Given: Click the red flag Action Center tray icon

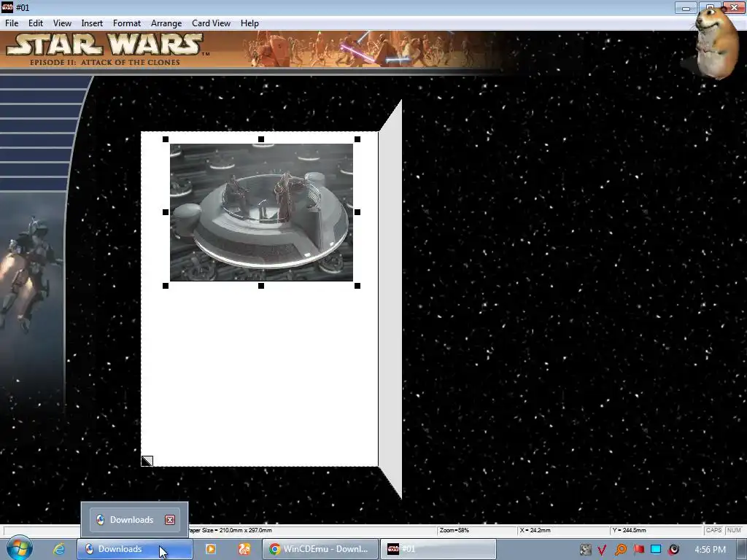Looking at the screenshot, I should tap(638, 550).
